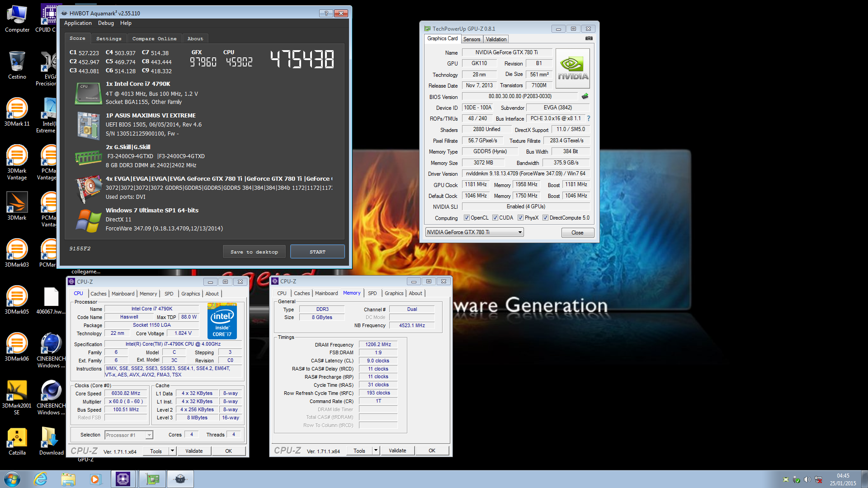Click OK in left CPU-Z window
868x488 pixels.
click(x=228, y=451)
